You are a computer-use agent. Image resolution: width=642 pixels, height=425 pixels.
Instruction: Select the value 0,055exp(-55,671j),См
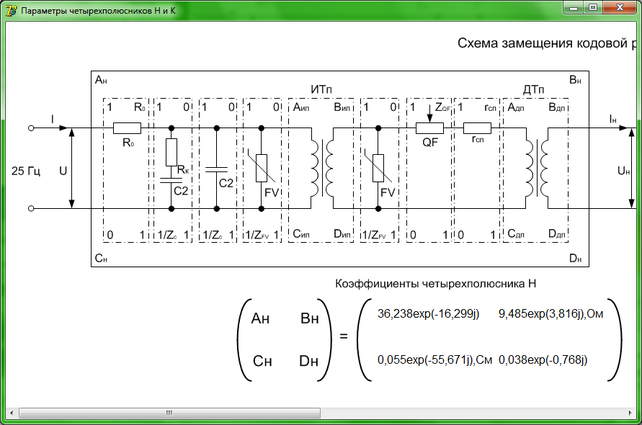click(x=434, y=360)
